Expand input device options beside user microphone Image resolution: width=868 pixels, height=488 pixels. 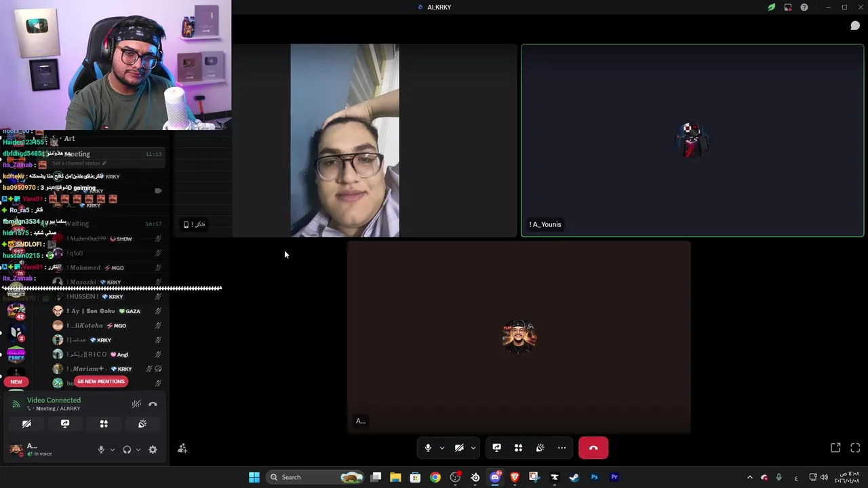coord(113,449)
